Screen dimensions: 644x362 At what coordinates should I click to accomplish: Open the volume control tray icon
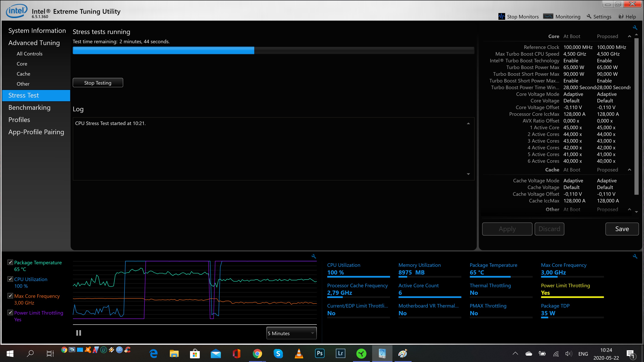569,353
